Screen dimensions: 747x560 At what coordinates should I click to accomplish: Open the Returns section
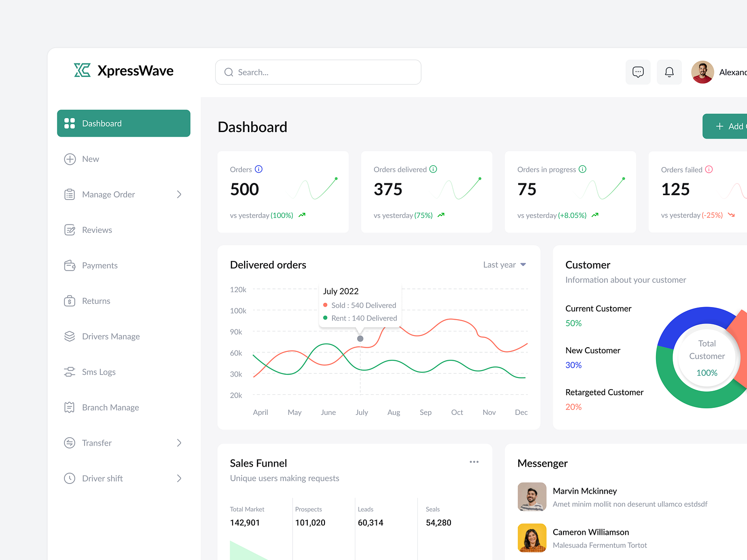coord(96,301)
